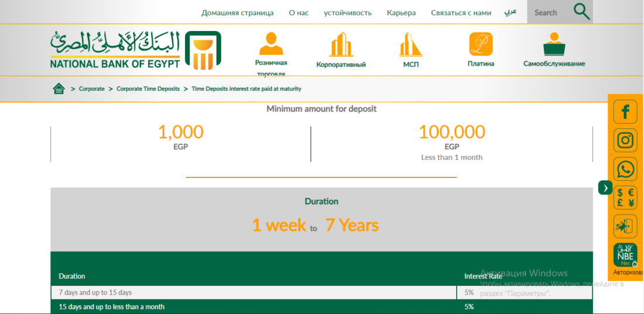
Task: Click the Facebook icon in sidebar
Action: coord(625,111)
